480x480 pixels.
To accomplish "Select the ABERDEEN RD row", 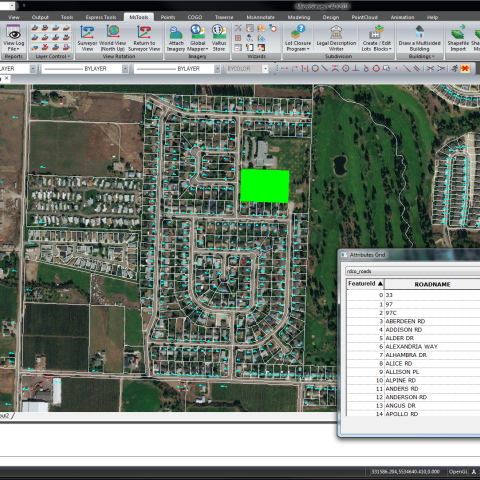I will pos(413,321).
